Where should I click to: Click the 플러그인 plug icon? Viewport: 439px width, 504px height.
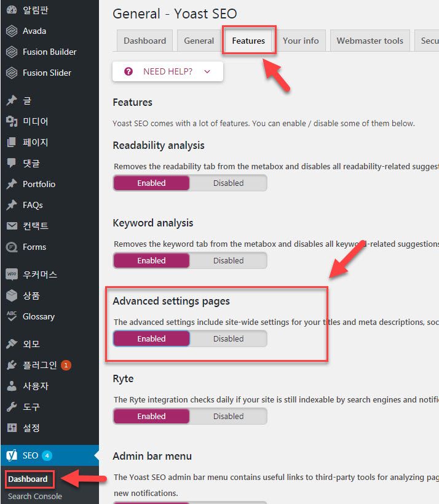tap(12, 365)
